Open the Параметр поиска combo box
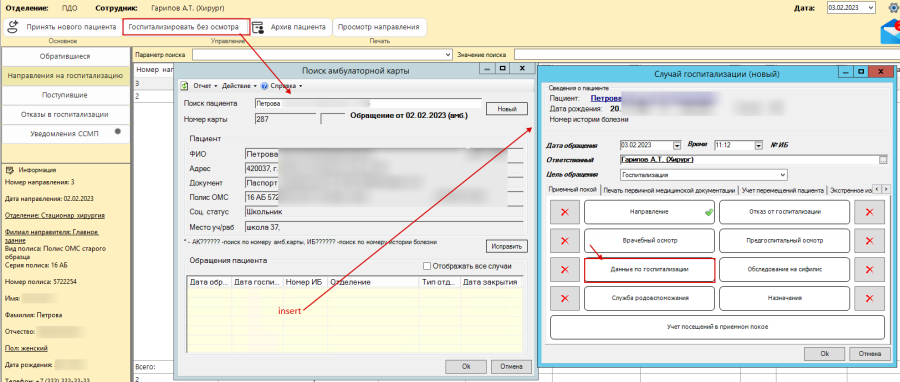 [322, 54]
